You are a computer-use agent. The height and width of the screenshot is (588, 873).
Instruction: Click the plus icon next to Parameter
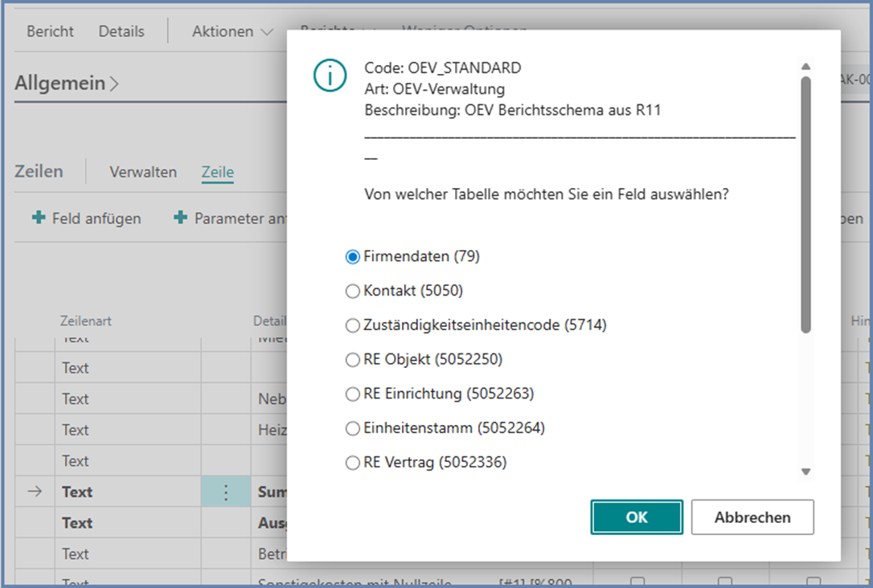tap(181, 218)
